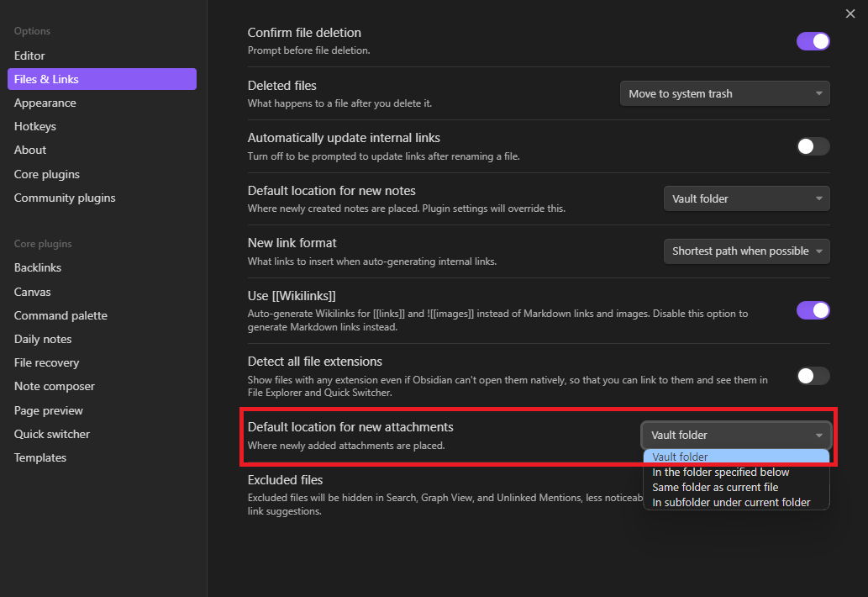This screenshot has width=868, height=597.
Task: Click the Deleted files heading
Action: (281, 86)
